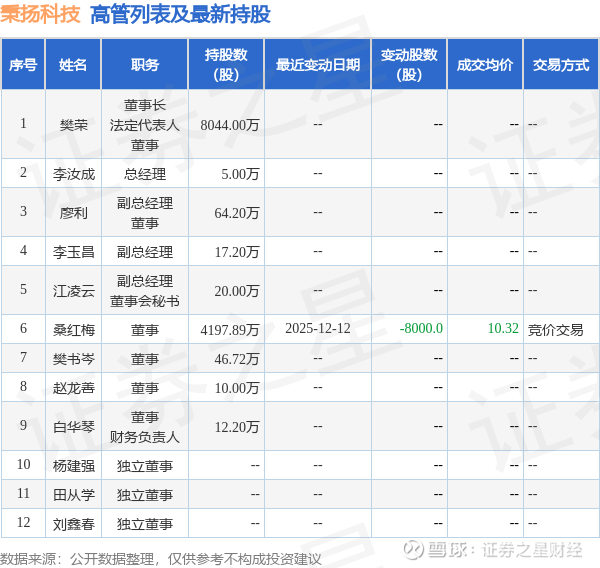600x568 pixels.
Task: Click the shareholding 4197.89万
Action: [230, 330]
